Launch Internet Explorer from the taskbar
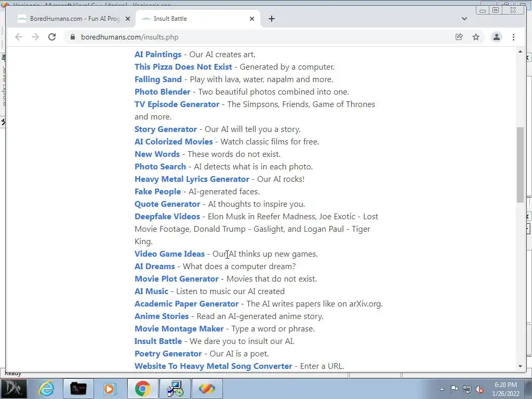This screenshot has width=532, height=399. click(x=46, y=389)
